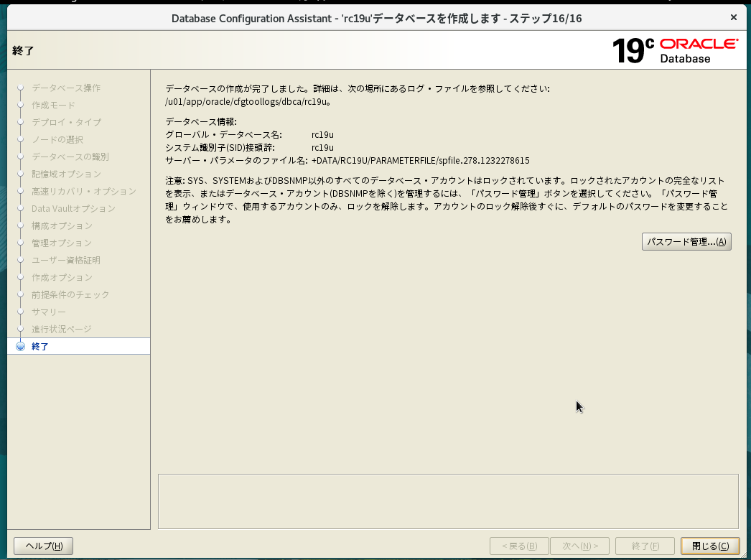Select Data Vaultオプション step in sidebar

tap(73, 208)
